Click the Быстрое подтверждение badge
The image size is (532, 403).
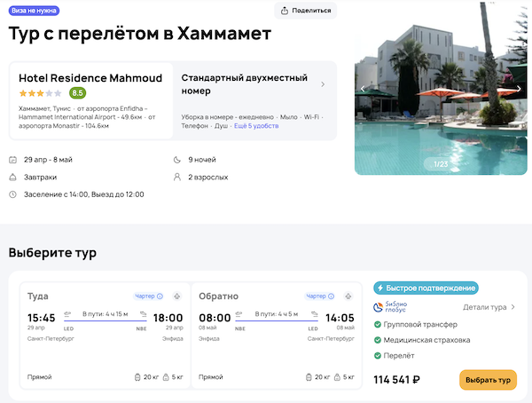click(x=426, y=288)
